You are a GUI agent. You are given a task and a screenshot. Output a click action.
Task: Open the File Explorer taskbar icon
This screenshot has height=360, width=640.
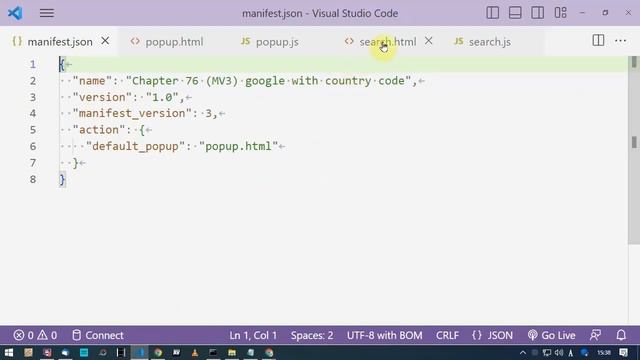(232, 353)
